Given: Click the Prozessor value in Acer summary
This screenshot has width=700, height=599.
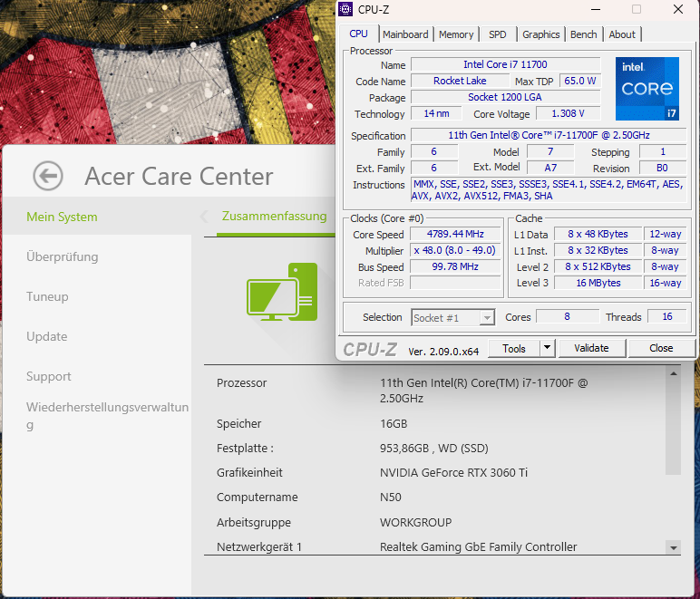Looking at the screenshot, I should coord(484,391).
